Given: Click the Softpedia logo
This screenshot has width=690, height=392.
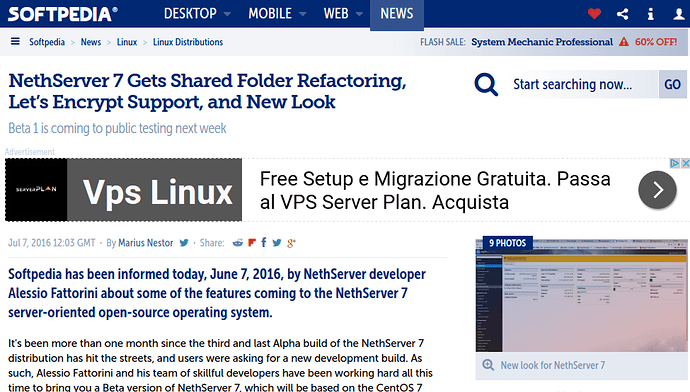Looking at the screenshot, I should point(62,14).
